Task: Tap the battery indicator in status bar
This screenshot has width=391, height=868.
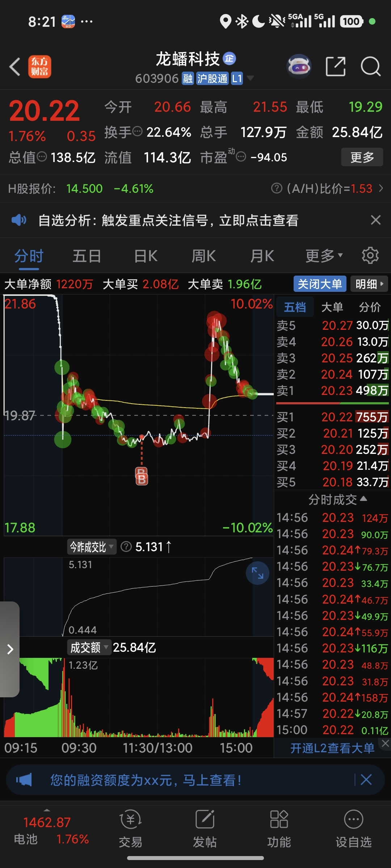Action: coord(351,21)
